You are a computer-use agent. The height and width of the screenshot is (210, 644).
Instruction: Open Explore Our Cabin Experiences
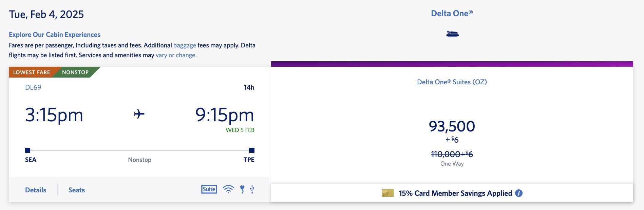click(x=55, y=35)
